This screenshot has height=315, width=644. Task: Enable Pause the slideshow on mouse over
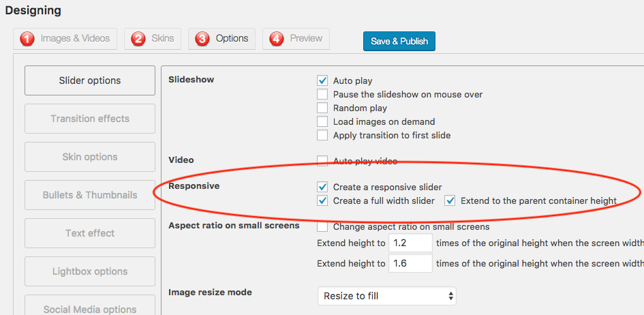(x=323, y=94)
